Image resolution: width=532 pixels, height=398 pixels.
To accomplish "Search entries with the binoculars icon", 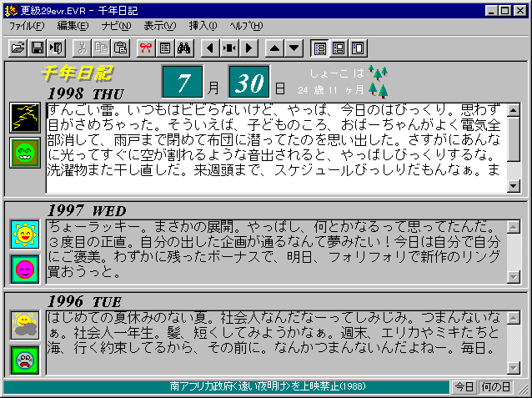I will click(x=184, y=48).
